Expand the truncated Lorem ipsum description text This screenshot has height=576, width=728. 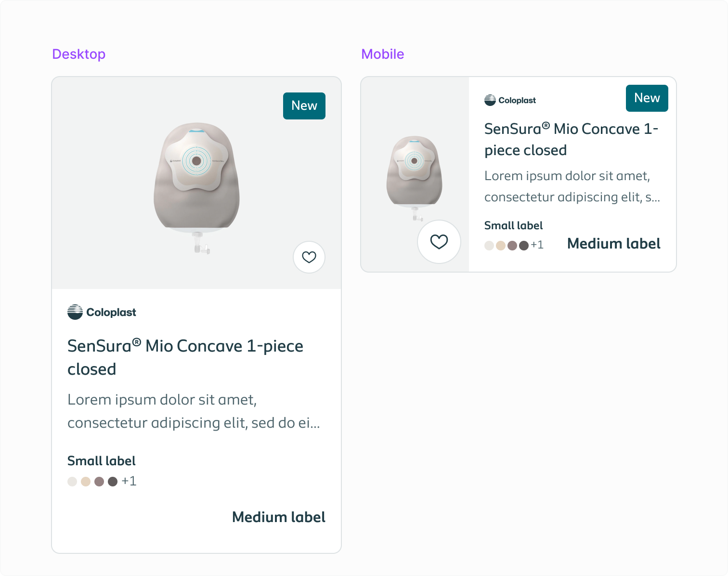pos(193,411)
